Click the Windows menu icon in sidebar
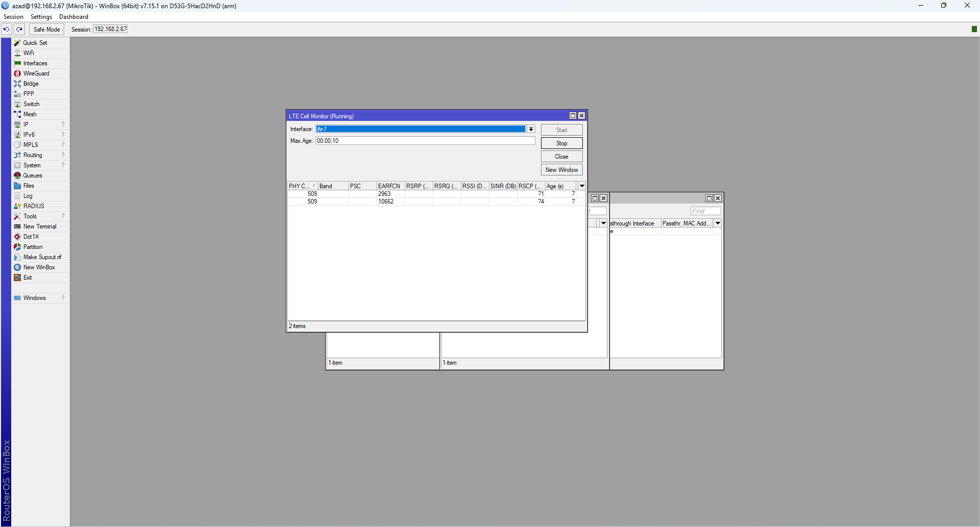Screen dimensions: 980x527 coord(17,298)
